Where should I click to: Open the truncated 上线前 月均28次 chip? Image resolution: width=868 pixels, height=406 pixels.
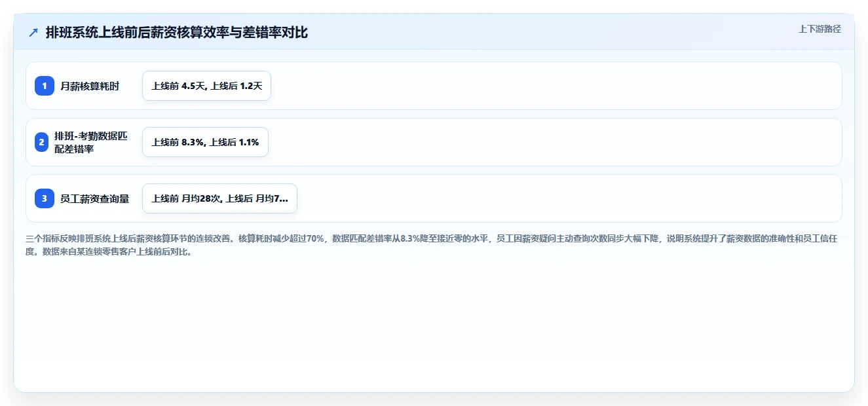click(219, 198)
